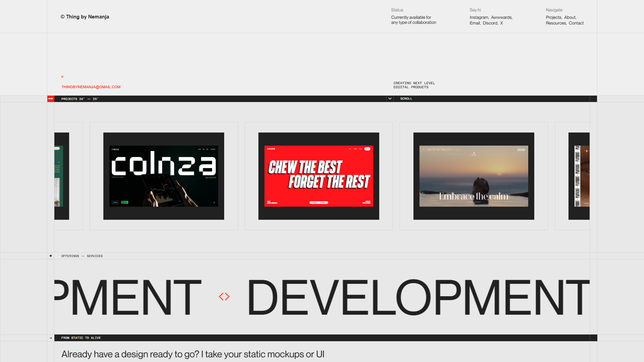Viewport: 644px width, 362px height.
Task: Click the OFFERINGS — SERVICES label
Action: 82,256
